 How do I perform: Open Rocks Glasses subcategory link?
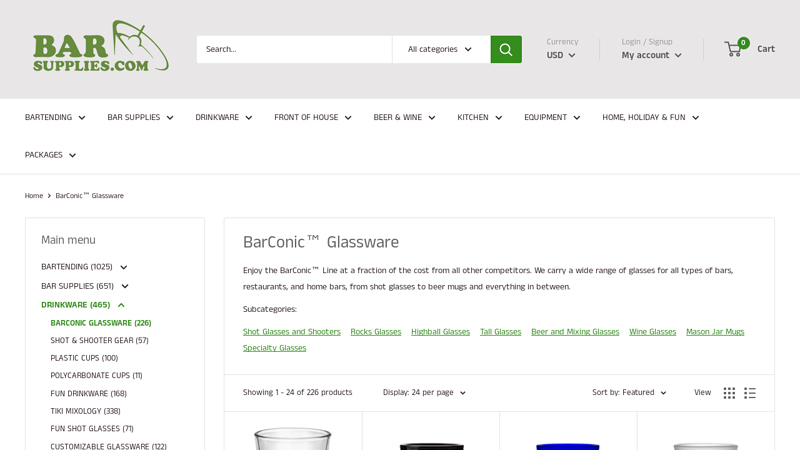(376, 332)
